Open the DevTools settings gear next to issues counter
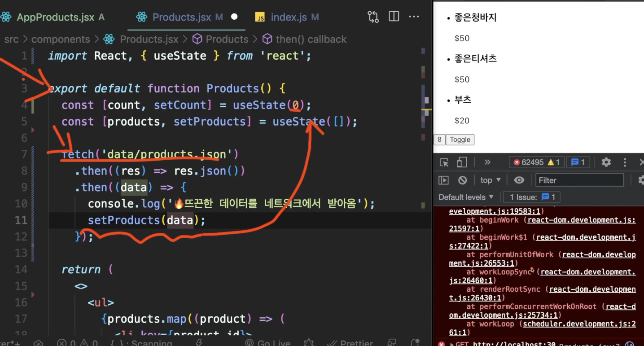 click(606, 162)
